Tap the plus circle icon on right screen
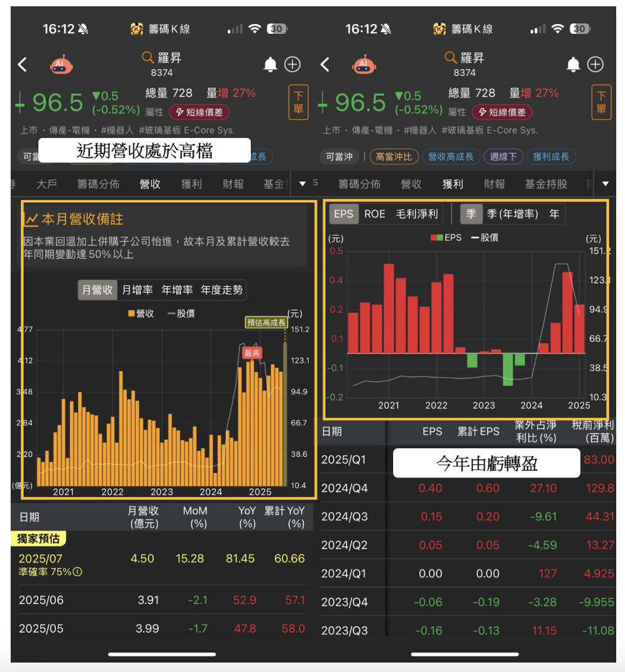Viewport: 625px width, 672px height. pos(595,64)
